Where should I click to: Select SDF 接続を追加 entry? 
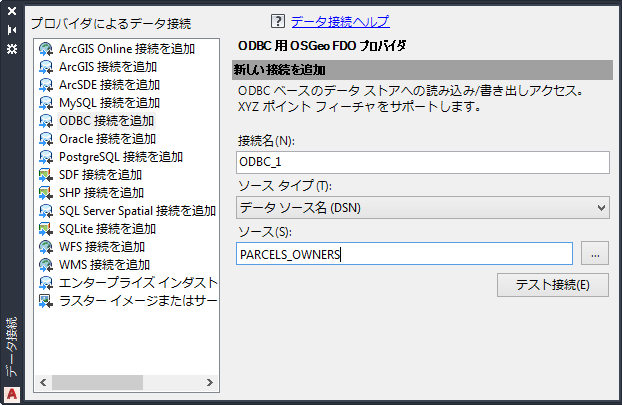pyautogui.click(x=100, y=175)
